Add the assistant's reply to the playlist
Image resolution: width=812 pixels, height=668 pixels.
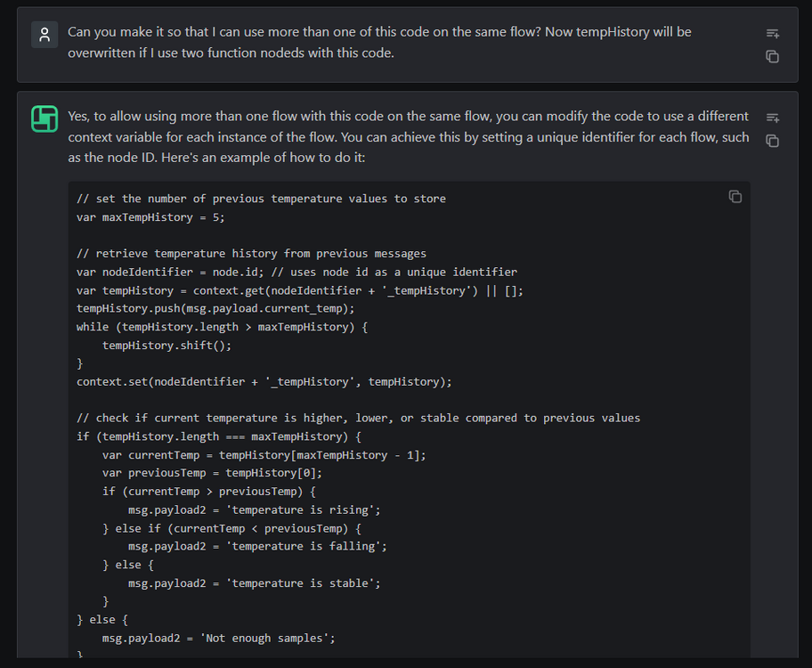[x=773, y=118]
